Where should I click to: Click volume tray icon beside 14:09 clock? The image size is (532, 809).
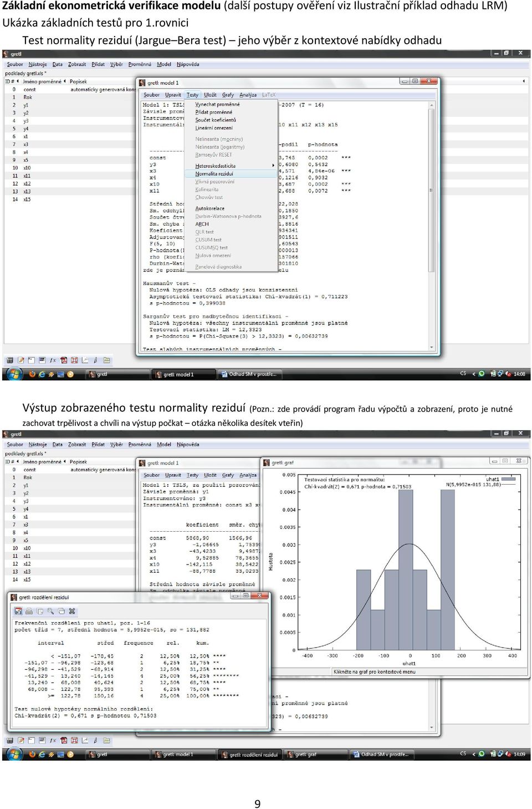(508, 754)
